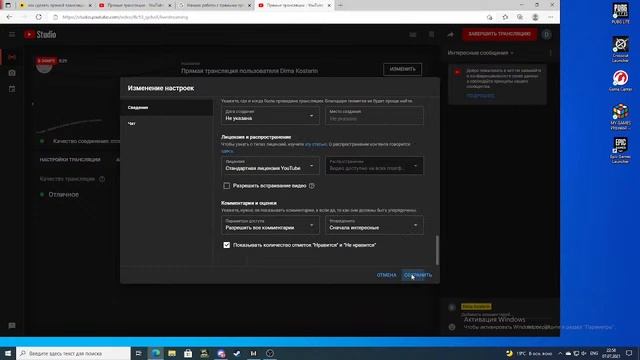Click the Manage calendar icon in the left sidebar
This screenshot has height=360, width=640.
click(12, 89)
